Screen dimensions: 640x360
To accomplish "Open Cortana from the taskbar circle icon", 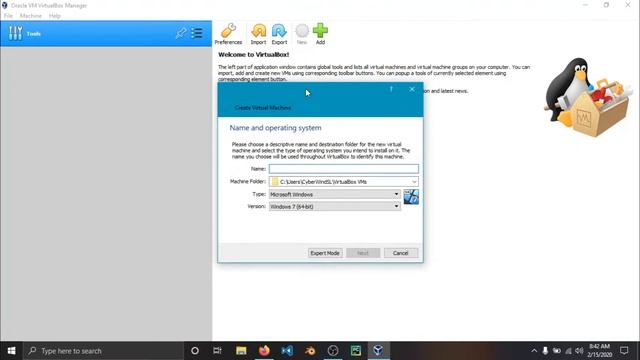I will [195, 351].
